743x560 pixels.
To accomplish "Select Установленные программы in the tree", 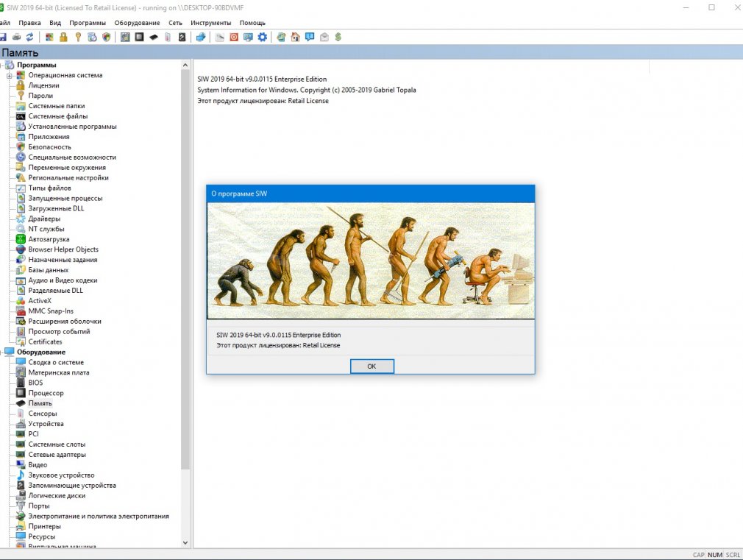I will (x=73, y=127).
